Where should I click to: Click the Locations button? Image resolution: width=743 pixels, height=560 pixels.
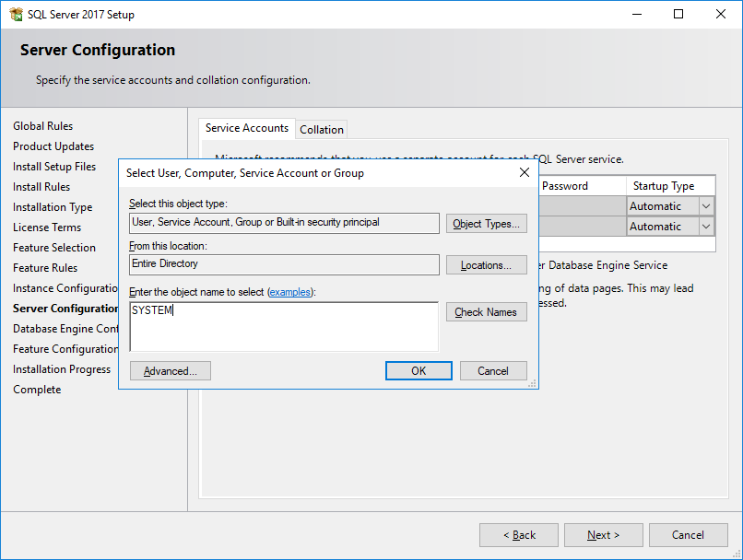coord(486,265)
